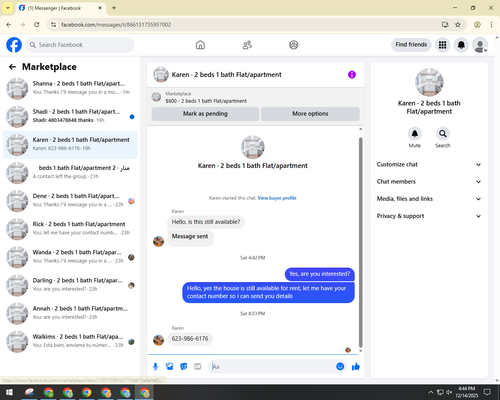Open the profile circle icon in top navigation
Screen dimensions: 500x400
pyautogui.click(x=294, y=45)
